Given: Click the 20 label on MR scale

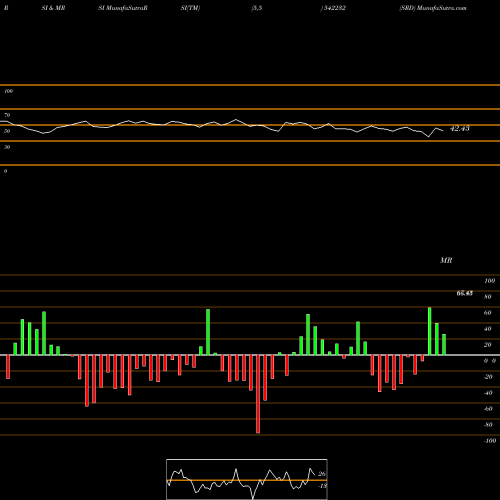Looking at the screenshot, I should click(487, 345).
